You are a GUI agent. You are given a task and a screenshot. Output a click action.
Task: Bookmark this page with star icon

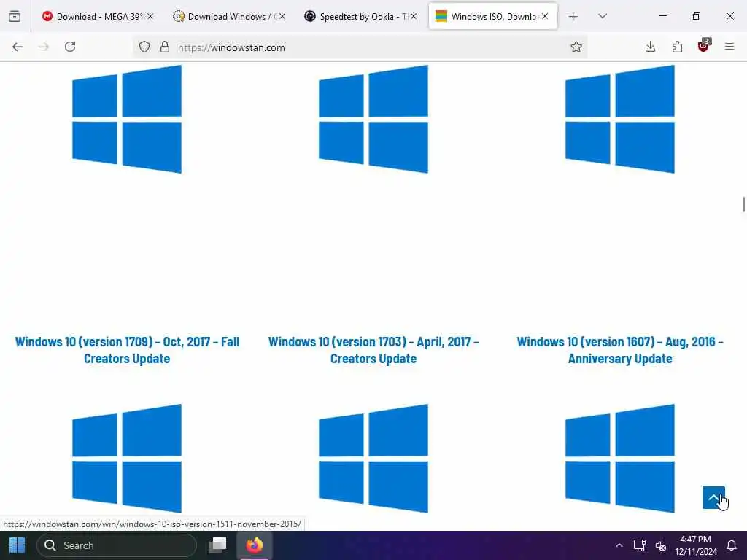[x=576, y=47]
